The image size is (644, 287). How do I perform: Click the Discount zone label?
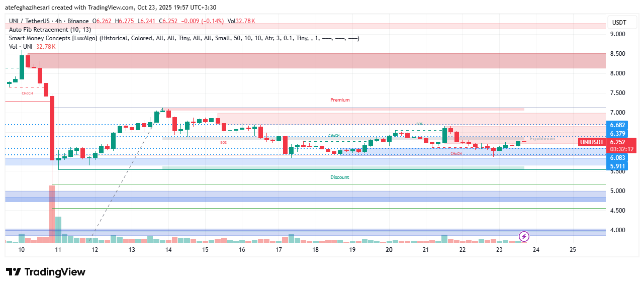(x=340, y=177)
